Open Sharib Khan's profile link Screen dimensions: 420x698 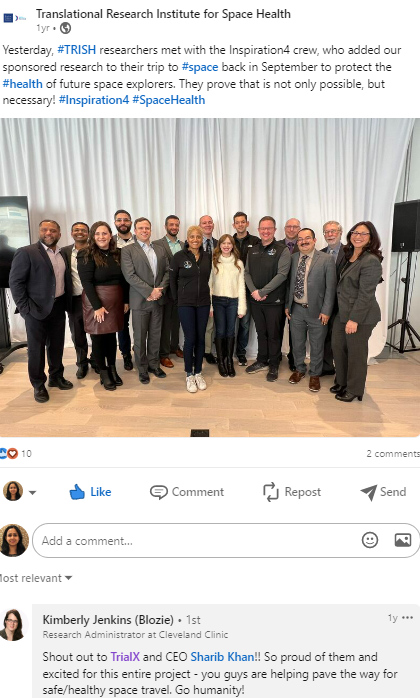[x=222, y=657]
